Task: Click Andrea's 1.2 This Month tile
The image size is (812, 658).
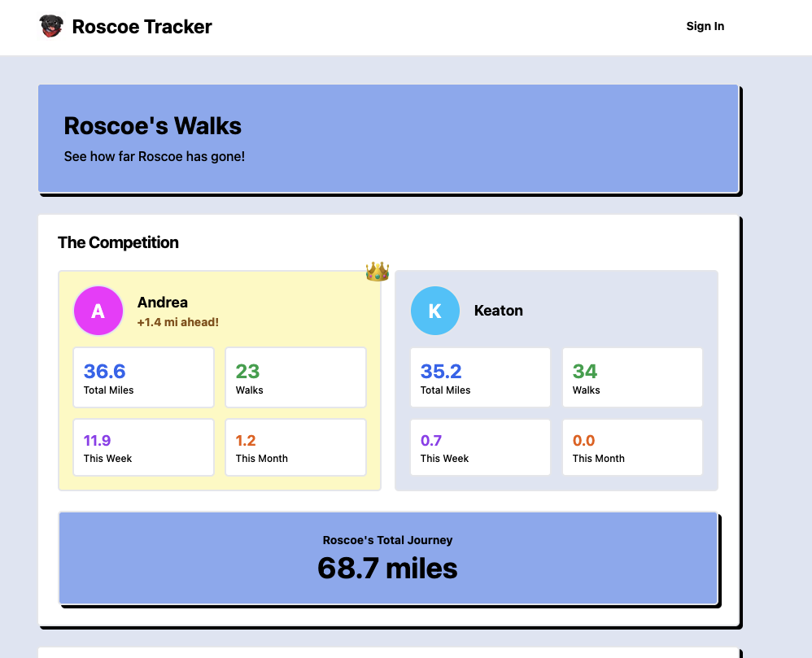Action: pos(295,447)
